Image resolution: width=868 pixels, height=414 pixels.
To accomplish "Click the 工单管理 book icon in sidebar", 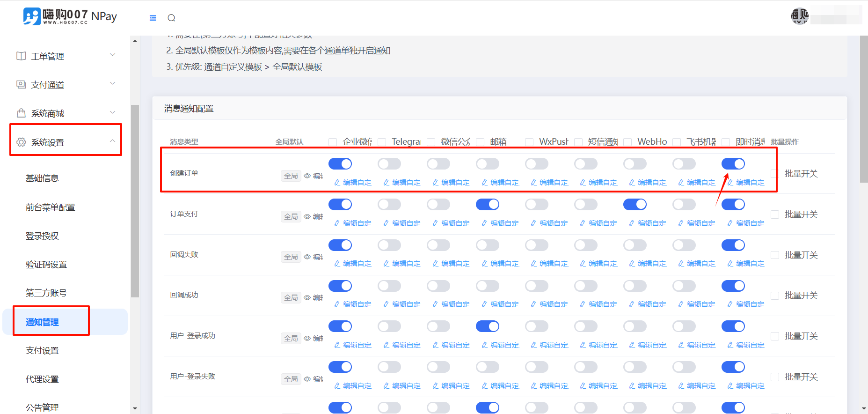I will (x=21, y=56).
